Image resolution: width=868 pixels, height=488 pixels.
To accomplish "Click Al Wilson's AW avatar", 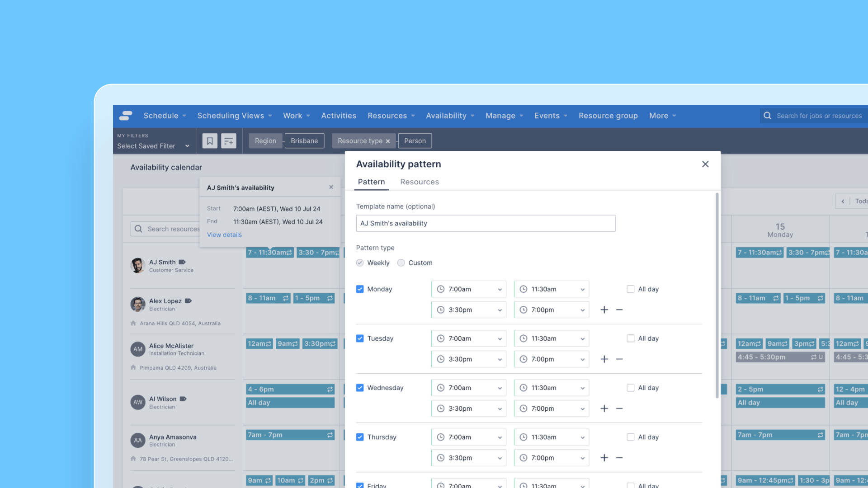I will pyautogui.click(x=138, y=402).
